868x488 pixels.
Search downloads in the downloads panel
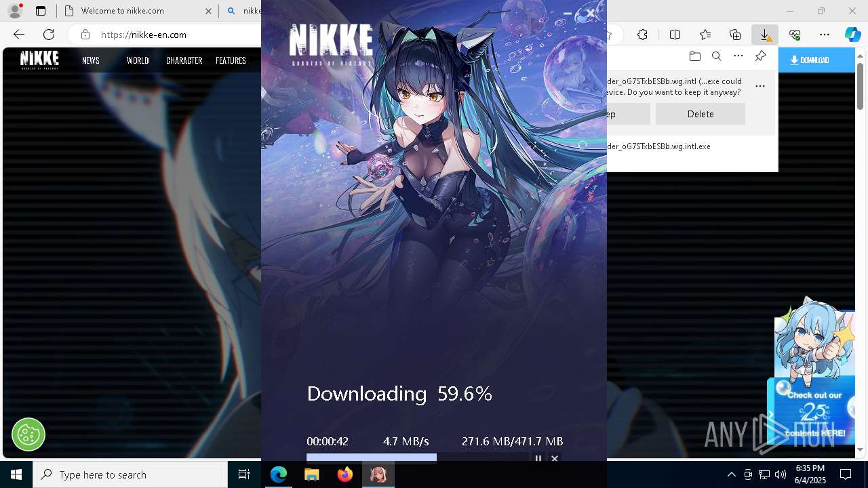[717, 56]
